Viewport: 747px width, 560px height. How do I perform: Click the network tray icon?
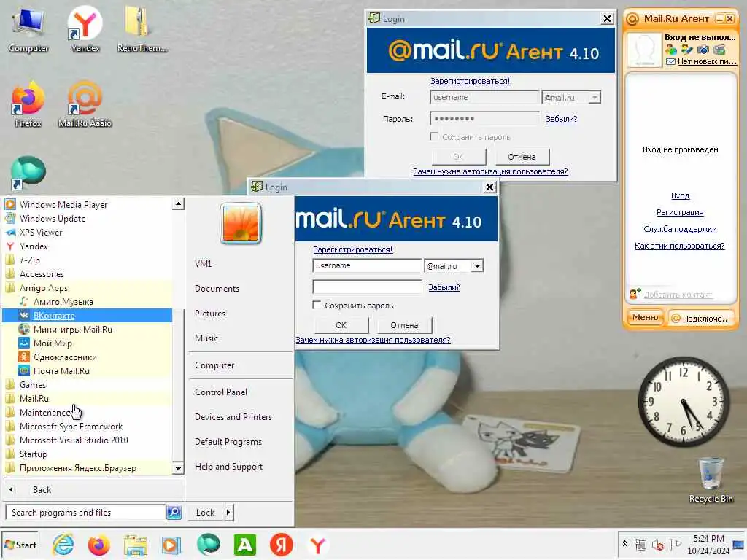pos(640,544)
